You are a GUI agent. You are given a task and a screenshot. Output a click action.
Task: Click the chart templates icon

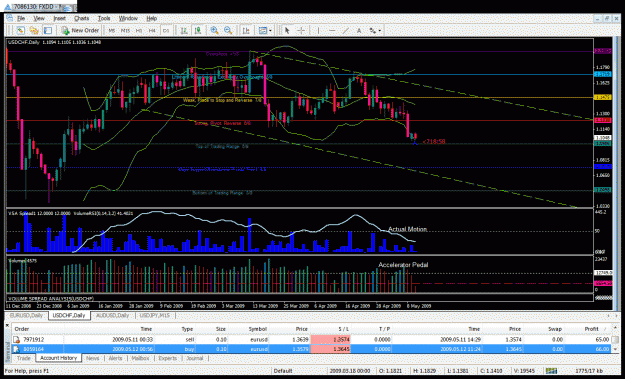tap(263, 30)
